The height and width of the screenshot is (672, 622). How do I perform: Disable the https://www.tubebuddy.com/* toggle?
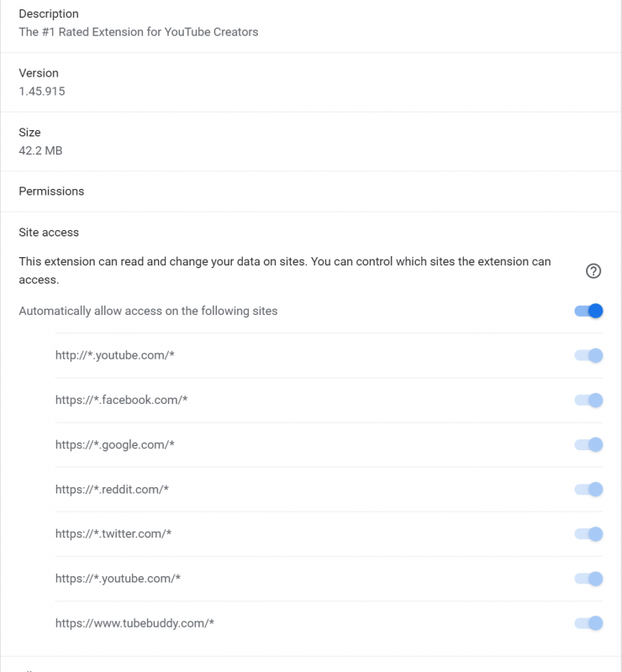point(588,622)
